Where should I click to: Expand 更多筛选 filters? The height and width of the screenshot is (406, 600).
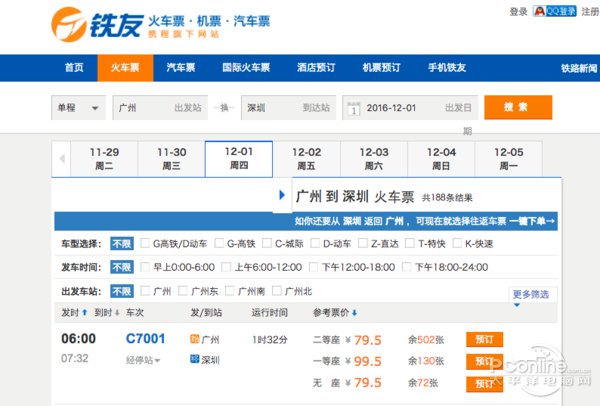click(531, 294)
